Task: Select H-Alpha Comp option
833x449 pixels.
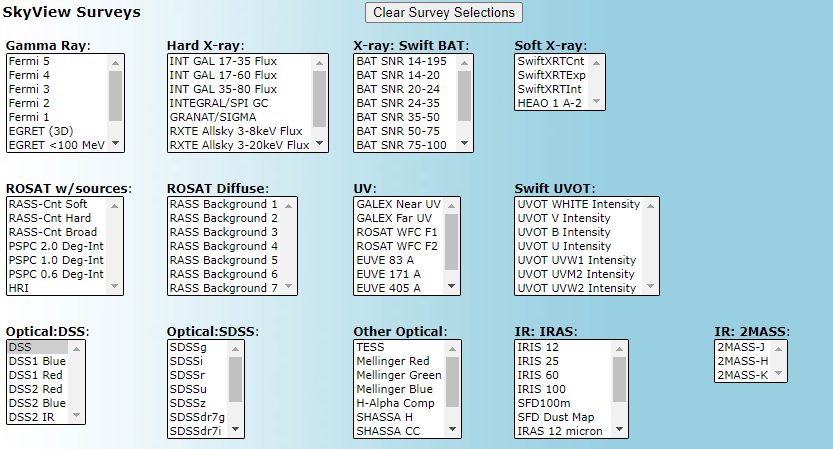Action: [400, 403]
